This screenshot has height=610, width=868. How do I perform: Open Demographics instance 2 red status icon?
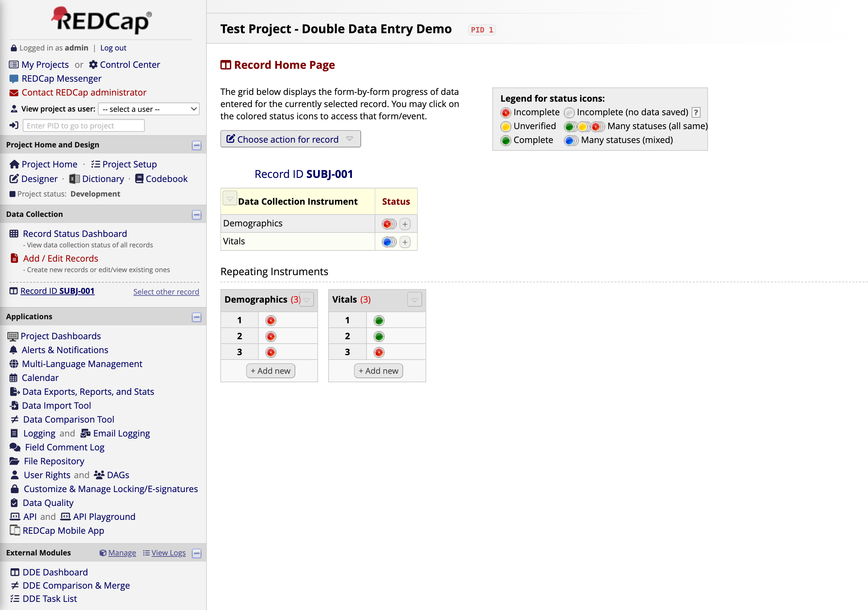[x=271, y=337]
